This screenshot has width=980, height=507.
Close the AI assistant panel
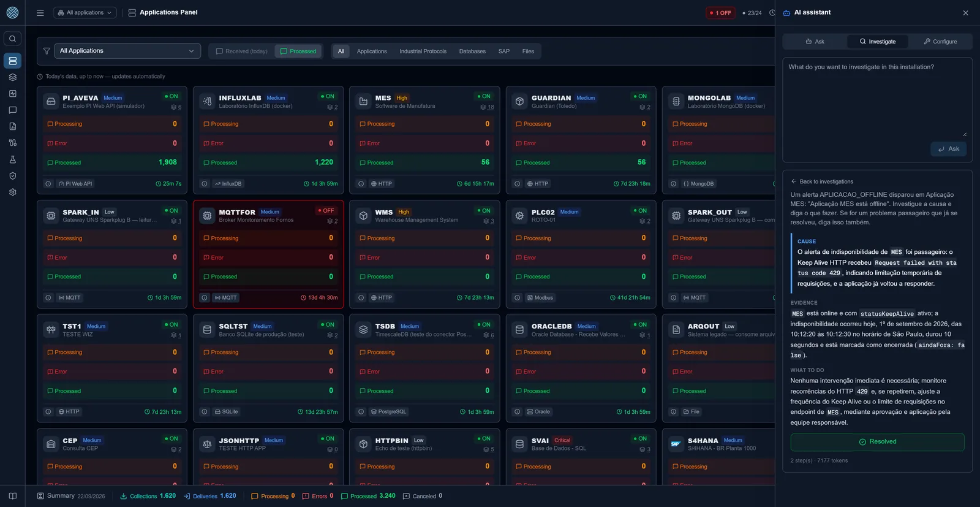point(965,13)
